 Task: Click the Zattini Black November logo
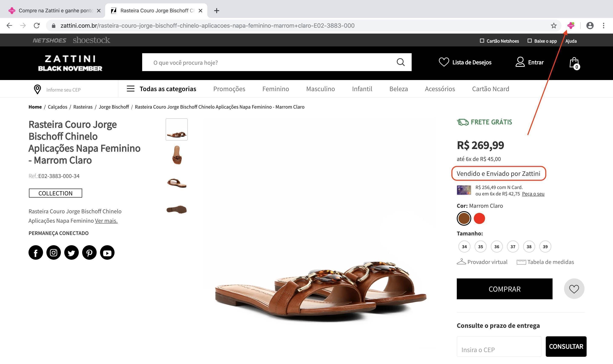(x=70, y=63)
